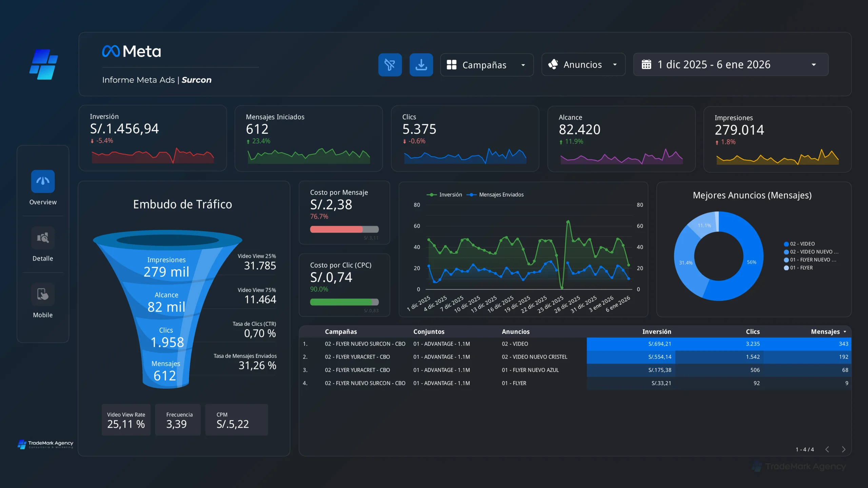Open the Overview gauge icon
The height and width of the screenshot is (488, 868).
pyautogui.click(x=43, y=181)
